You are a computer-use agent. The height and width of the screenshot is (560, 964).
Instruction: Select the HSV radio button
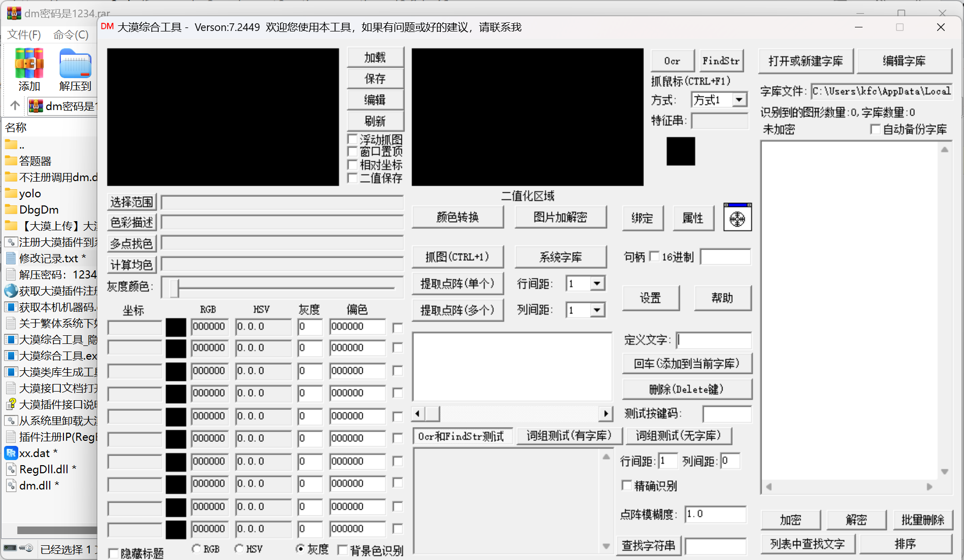click(x=239, y=548)
